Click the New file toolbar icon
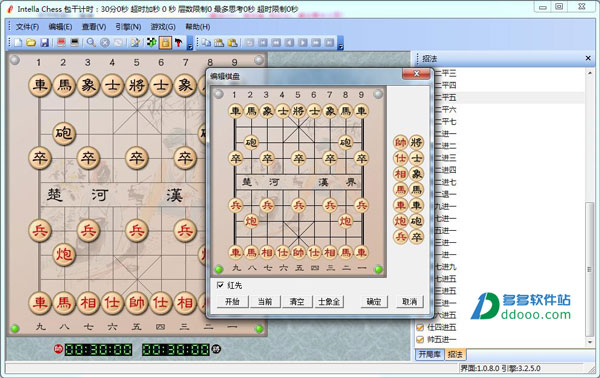600x378 pixels. [18, 42]
